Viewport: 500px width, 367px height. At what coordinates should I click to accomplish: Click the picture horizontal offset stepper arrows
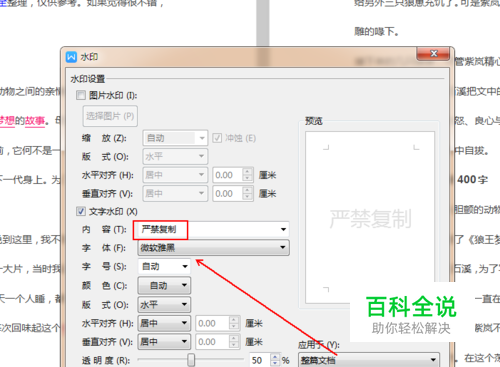tap(247, 175)
